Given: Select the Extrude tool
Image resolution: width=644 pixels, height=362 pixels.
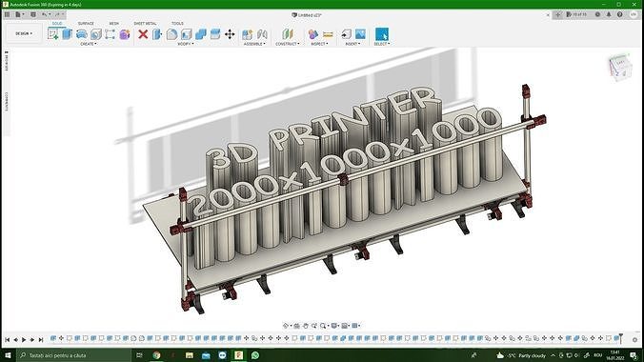Looking at the screenshot, I should (68, 34).
